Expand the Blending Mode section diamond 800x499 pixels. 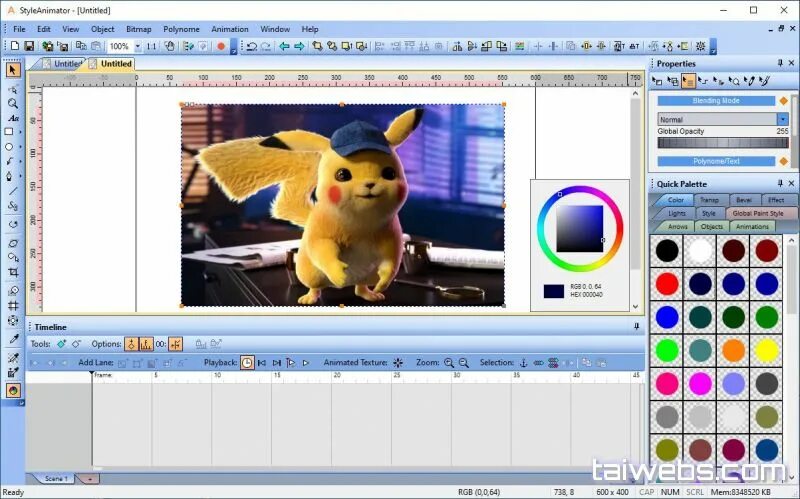(x=784, y=101)
